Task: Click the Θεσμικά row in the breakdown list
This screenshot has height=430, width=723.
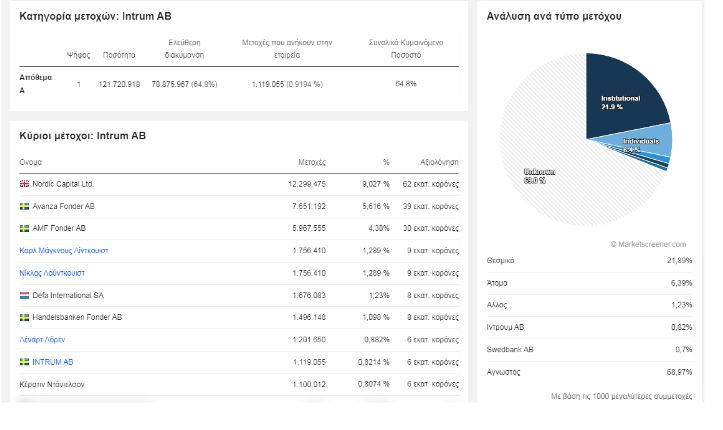Action: click(500, 260)
